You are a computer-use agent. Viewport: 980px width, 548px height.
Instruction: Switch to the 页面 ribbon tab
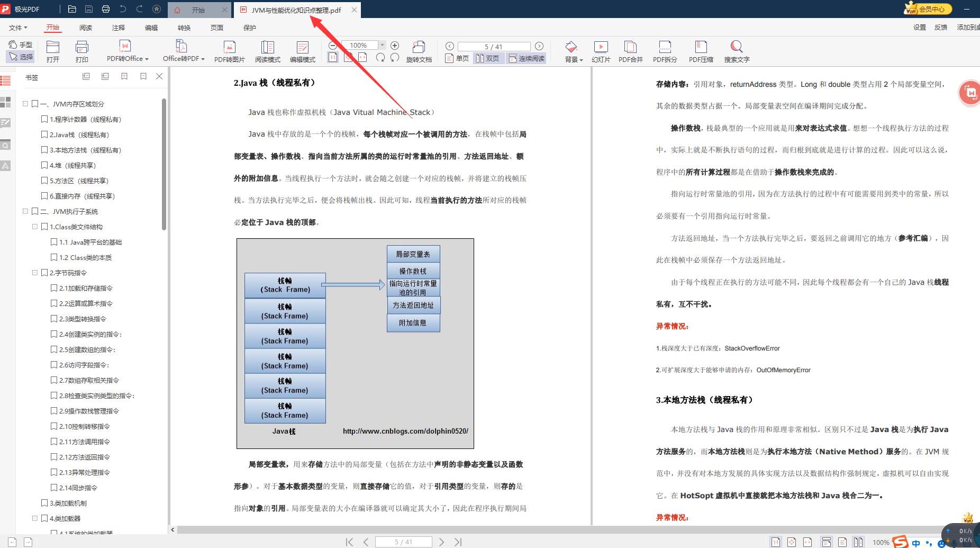pyautogui.click(x=217, y=28)
